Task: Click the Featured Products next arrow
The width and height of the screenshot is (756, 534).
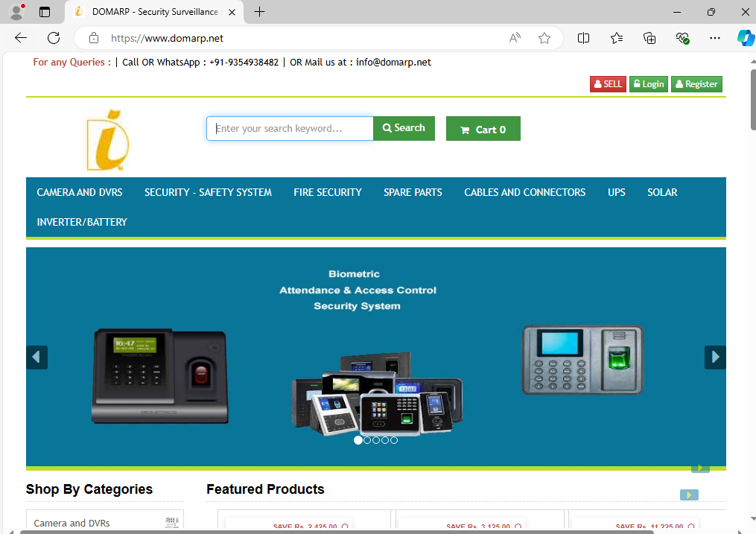Action: (x=688, y=495)
